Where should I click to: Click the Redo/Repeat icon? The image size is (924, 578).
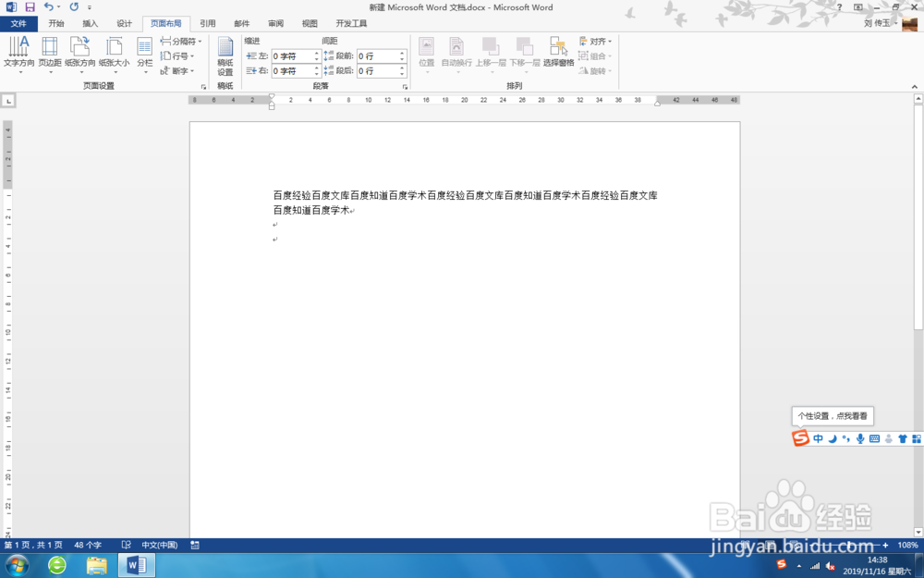click(x=74, y=7)
